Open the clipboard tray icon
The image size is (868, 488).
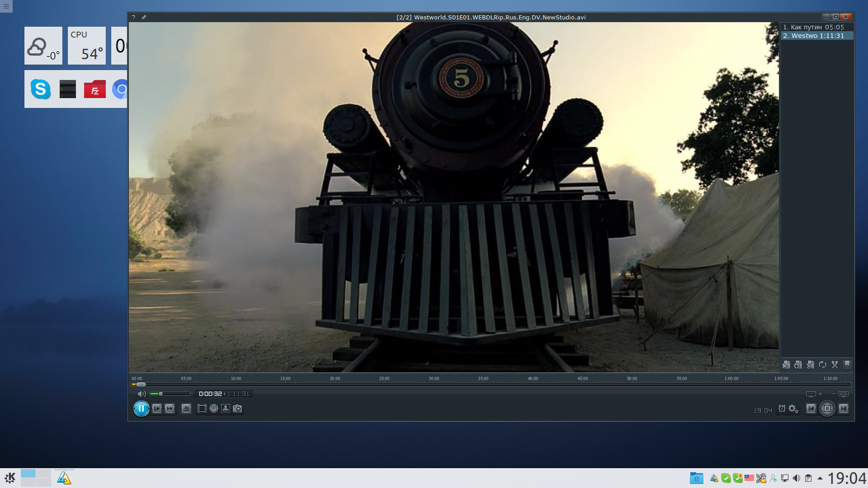click(808, 478)
